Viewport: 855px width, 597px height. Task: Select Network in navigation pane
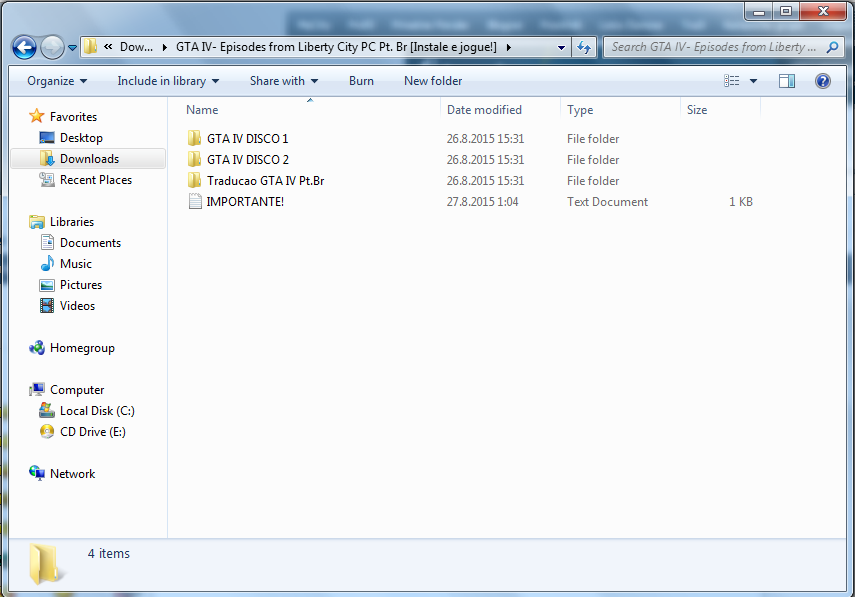[73, 474]
